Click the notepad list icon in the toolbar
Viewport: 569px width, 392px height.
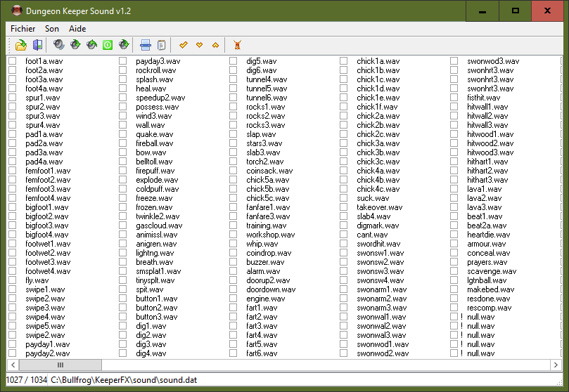point(162,45)
